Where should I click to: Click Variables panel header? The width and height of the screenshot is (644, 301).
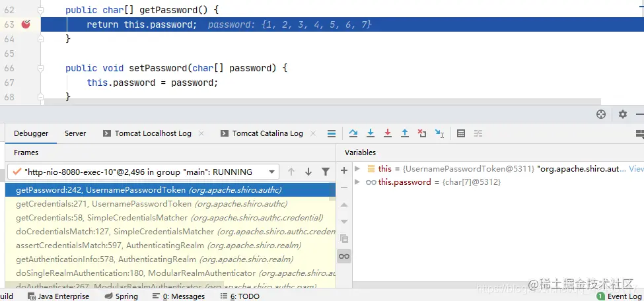(x=360, y=152)
